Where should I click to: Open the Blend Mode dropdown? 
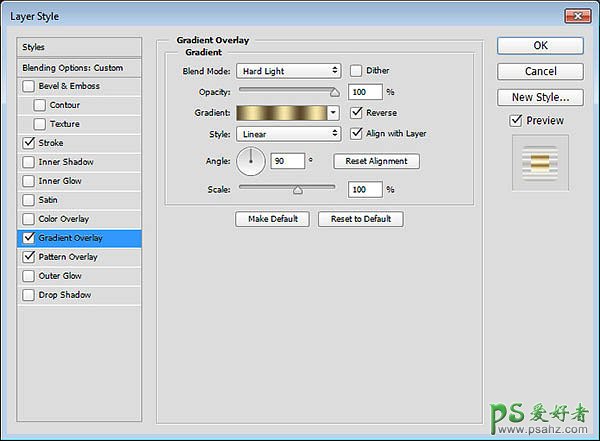click(289, 71)
